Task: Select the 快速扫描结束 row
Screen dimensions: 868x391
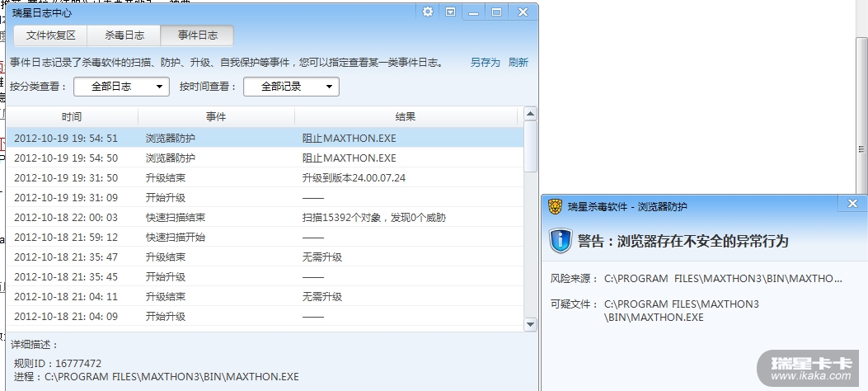Action: [x=265, y=218]
